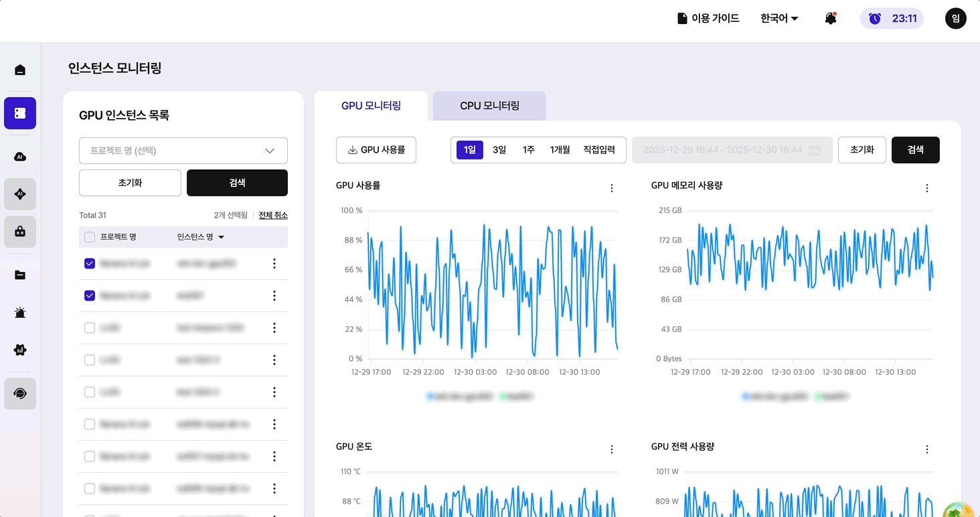Image resolution: width=980 pixels, height=517 pixels.
Task: Open the folder icon in sidebar
Action: [20, 275]
